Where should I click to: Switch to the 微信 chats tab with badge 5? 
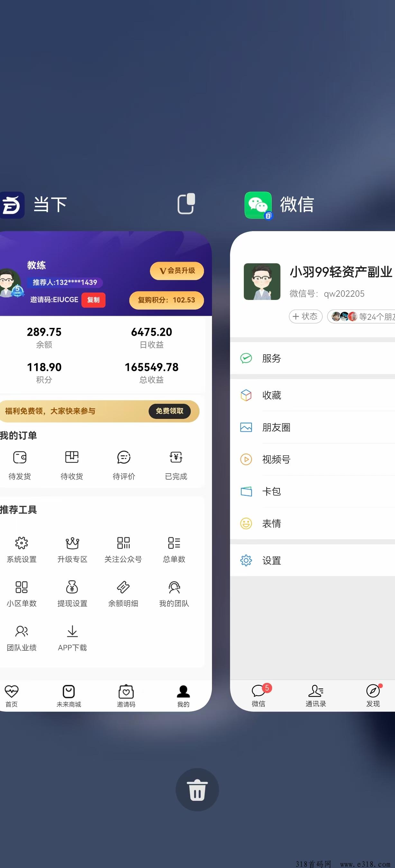[x=259, y=695]
